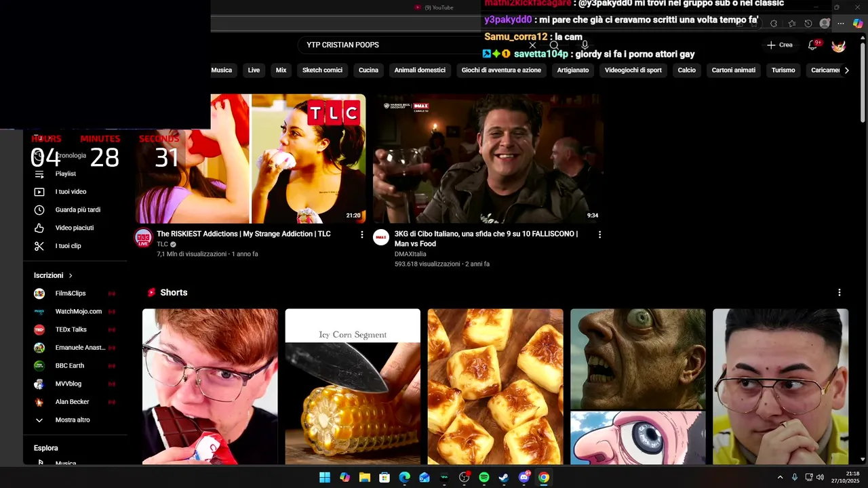Select the Videogiochi di sport chip
Image resolution: width=868 pixels, height=488 pixels.
tap(633, 70)
